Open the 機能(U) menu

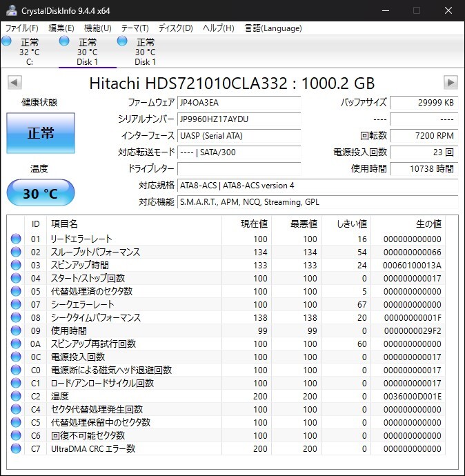(97, 28)
